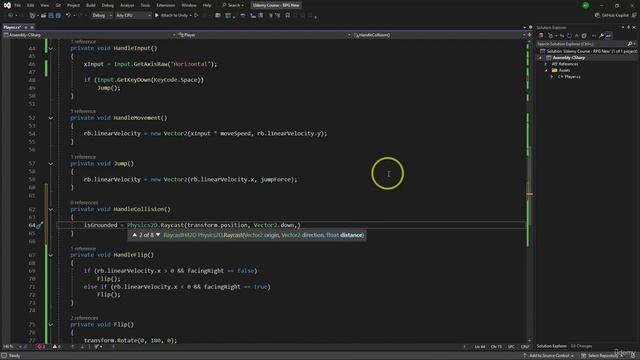This screenshot has height=360, width=640.
Task: Click the bookmark toolbar icon
Action: (x=288, y=16)
